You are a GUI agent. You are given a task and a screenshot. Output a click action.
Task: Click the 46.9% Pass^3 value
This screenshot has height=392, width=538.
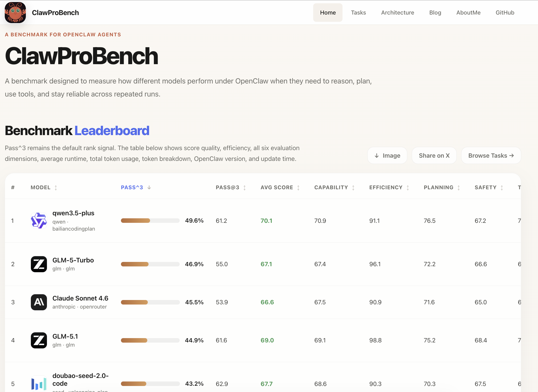194,264
